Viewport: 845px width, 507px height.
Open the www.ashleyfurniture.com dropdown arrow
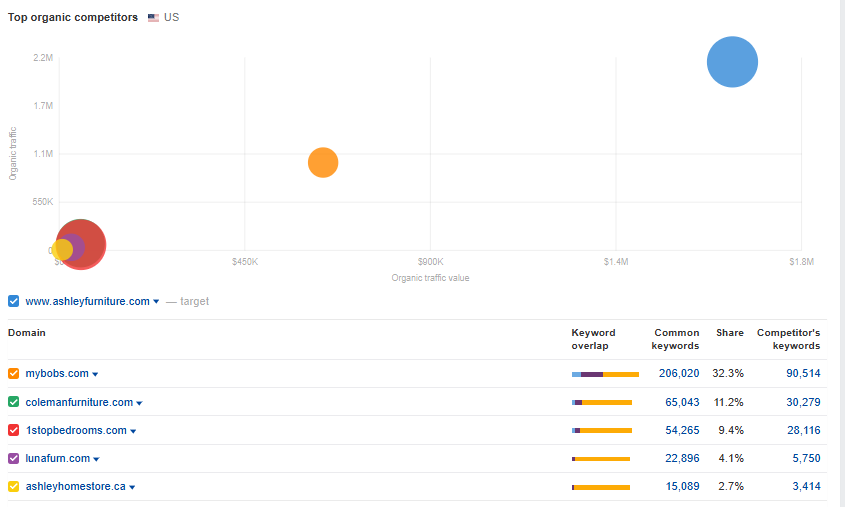[156, 302]
